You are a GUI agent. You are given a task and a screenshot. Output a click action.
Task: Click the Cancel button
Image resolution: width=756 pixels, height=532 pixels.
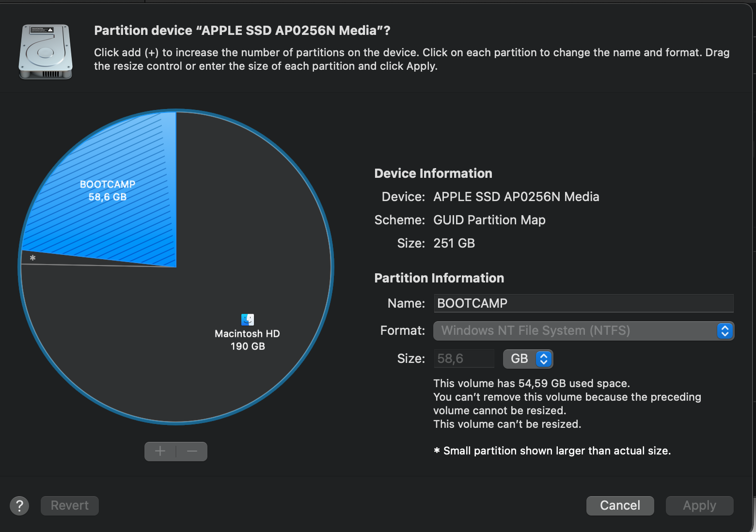[620, 505]
